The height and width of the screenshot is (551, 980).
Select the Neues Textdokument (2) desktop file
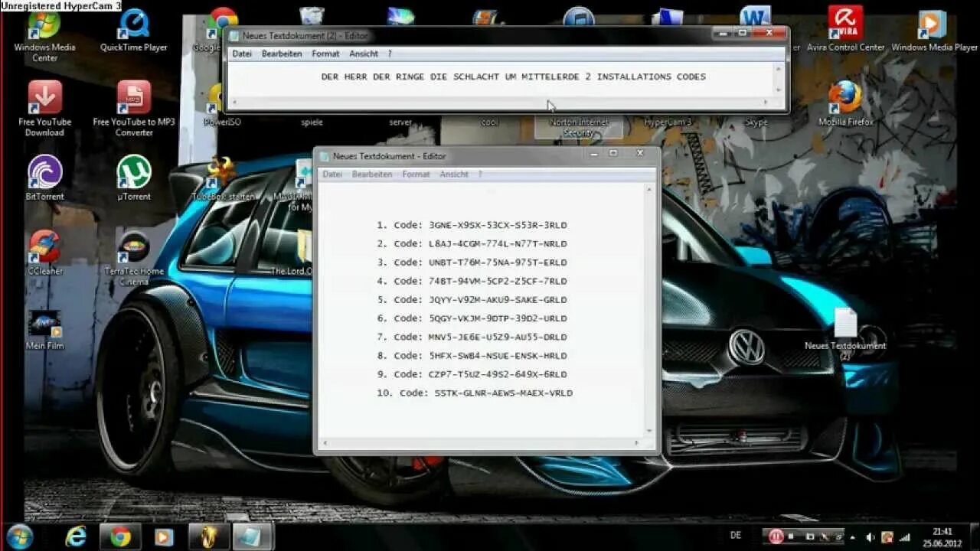point(845,334)
